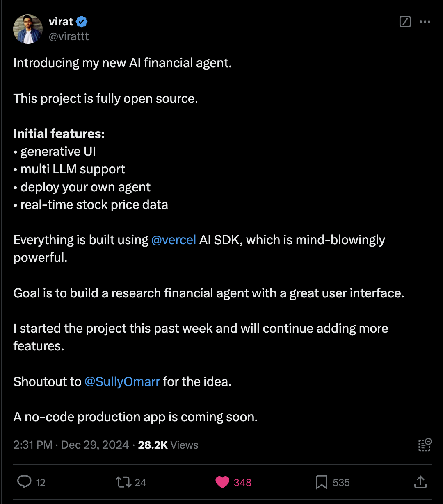
Task: Click the blue verified badge
Action: coord(82,22)
